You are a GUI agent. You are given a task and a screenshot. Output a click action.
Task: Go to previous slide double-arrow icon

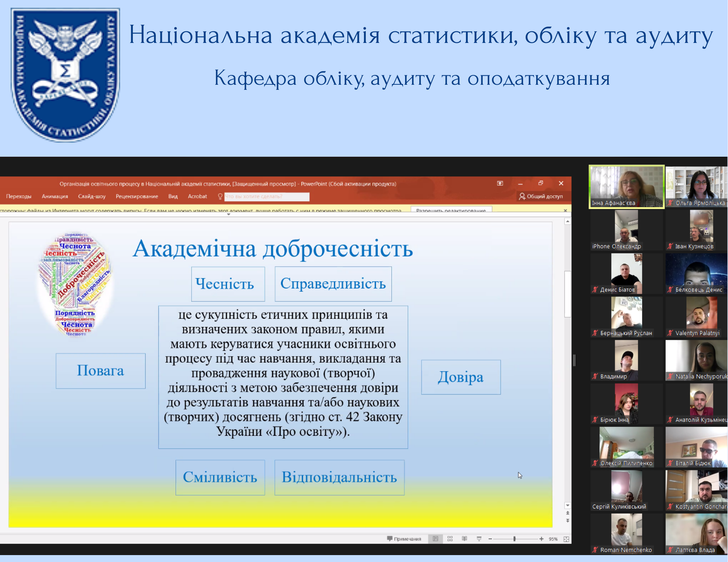point(567,513)
